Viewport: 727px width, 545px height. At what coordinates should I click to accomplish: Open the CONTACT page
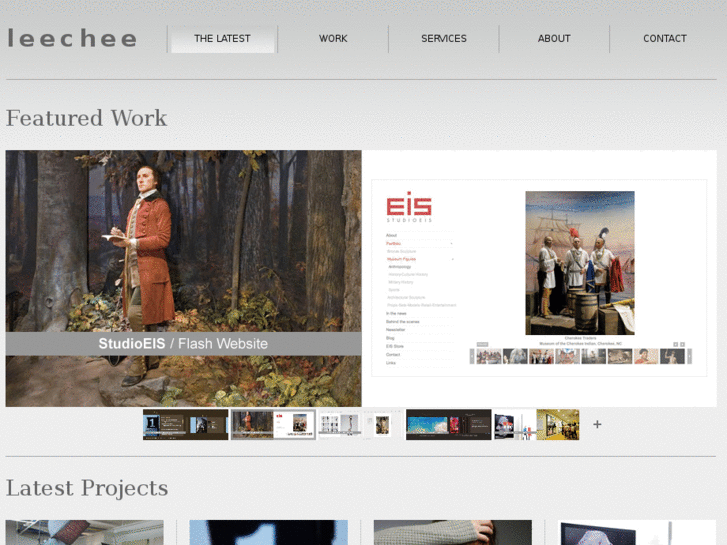tap(664, 39)
